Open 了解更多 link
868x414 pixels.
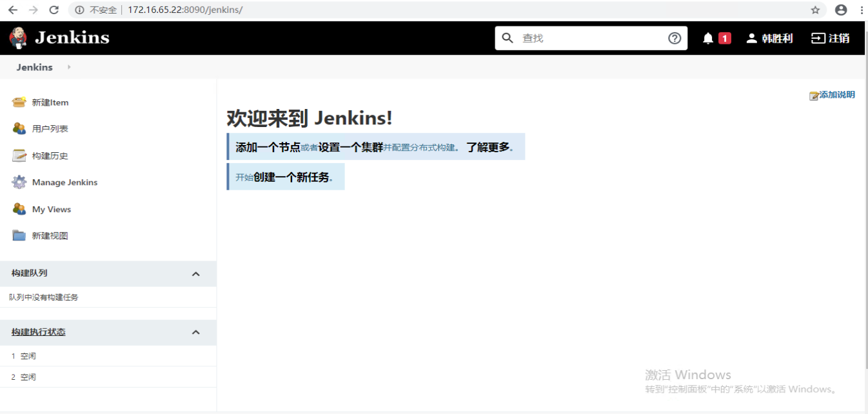coord(488,147)
